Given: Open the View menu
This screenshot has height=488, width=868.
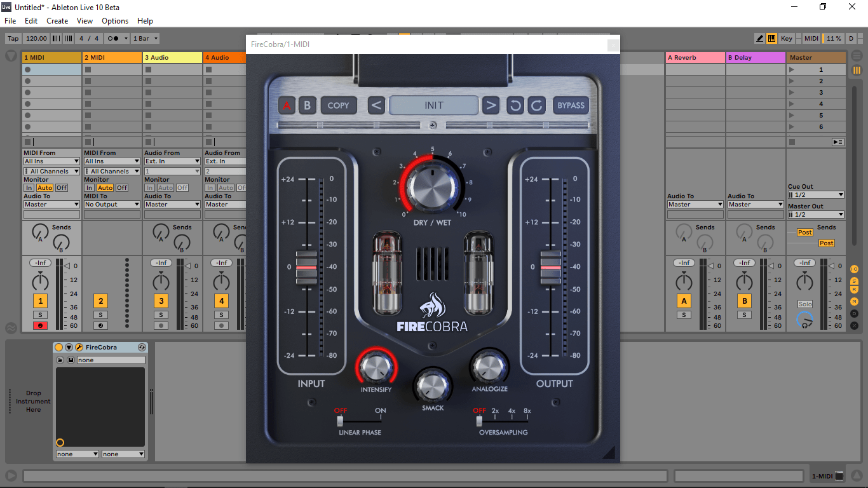Looking at the screenshot, I should tap(85, 21).
